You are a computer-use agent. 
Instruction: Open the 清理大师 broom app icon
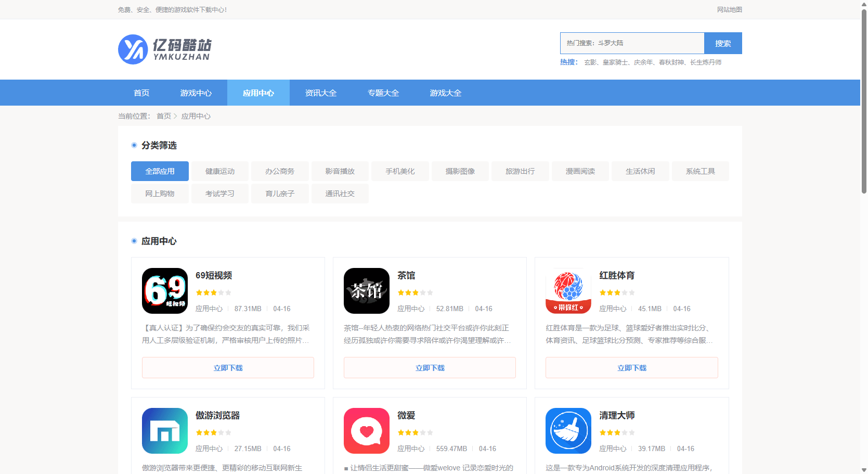pyautogui.click(x=568, y=431)
